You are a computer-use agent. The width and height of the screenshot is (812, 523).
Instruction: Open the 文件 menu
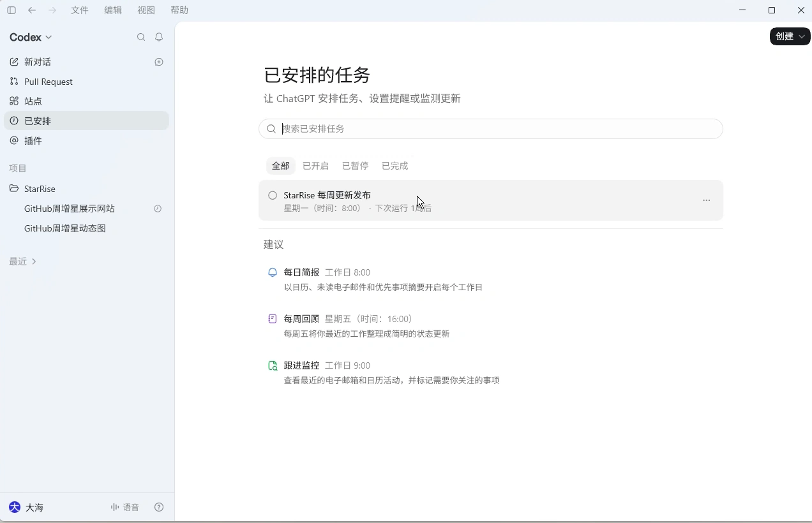tap(80, 10)
